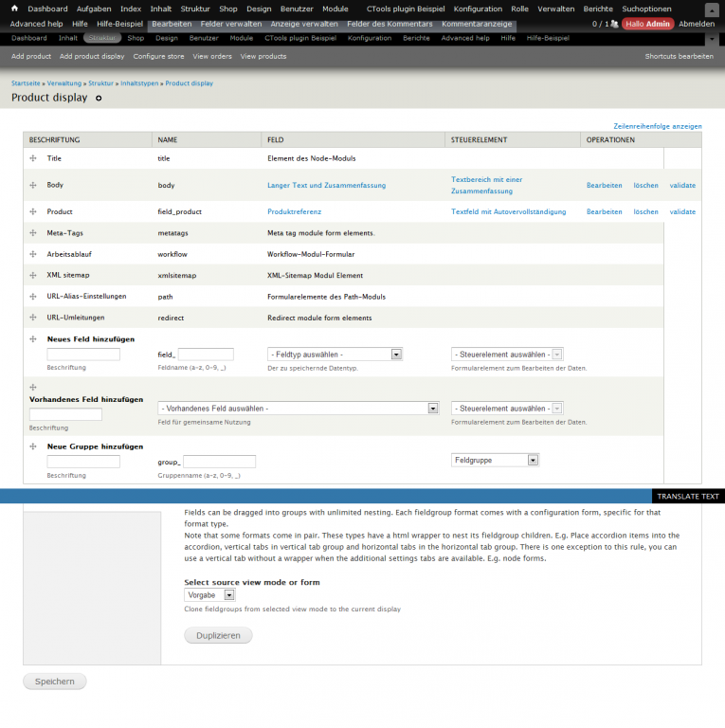
Task: Click the add-to-shortcuts icon beside Product display
Action: click(99, 99)
